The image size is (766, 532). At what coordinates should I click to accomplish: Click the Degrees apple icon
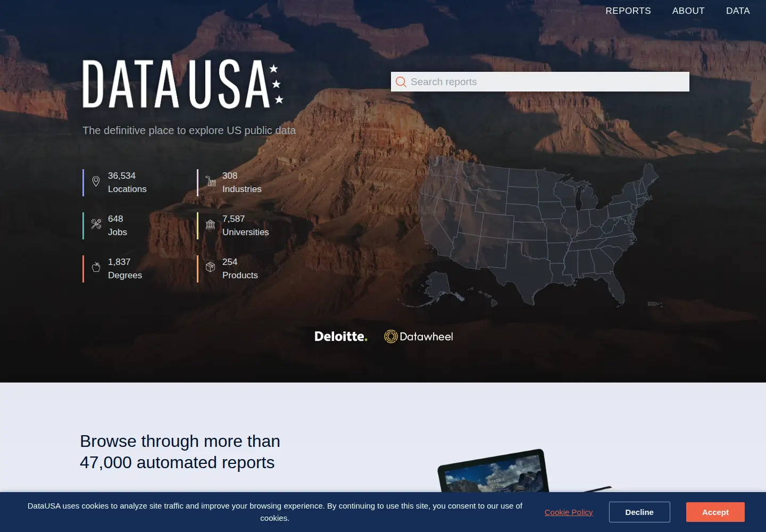[96, 267]
